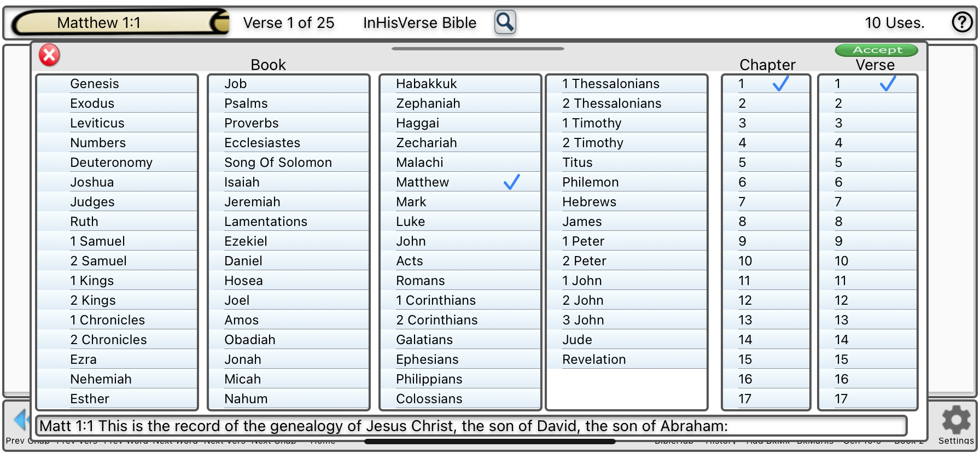Select Psalms in the book list

288,103
